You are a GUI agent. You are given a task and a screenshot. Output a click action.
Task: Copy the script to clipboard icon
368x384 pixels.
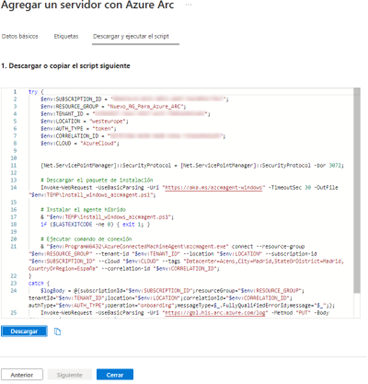click(57, 331)
